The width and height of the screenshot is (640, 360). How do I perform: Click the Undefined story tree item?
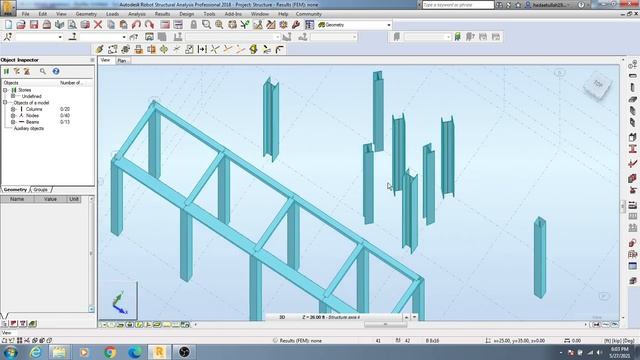pyautogui.click(x=31, y=96)
